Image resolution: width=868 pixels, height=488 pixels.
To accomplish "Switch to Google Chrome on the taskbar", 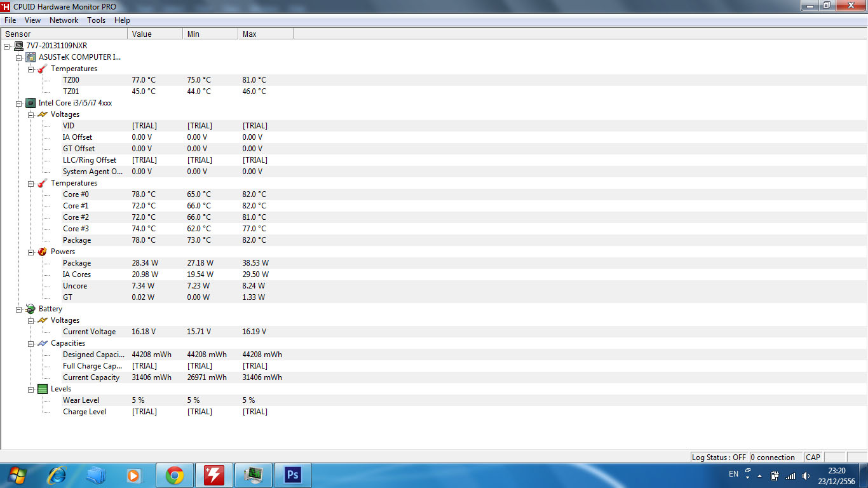I will pos(175,475).
